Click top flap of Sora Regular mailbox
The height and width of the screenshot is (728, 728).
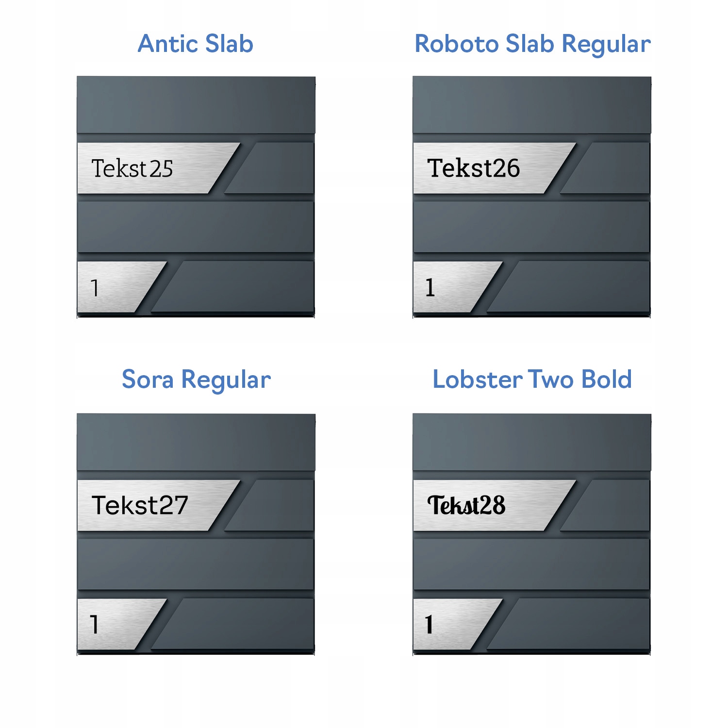(196, 442)
